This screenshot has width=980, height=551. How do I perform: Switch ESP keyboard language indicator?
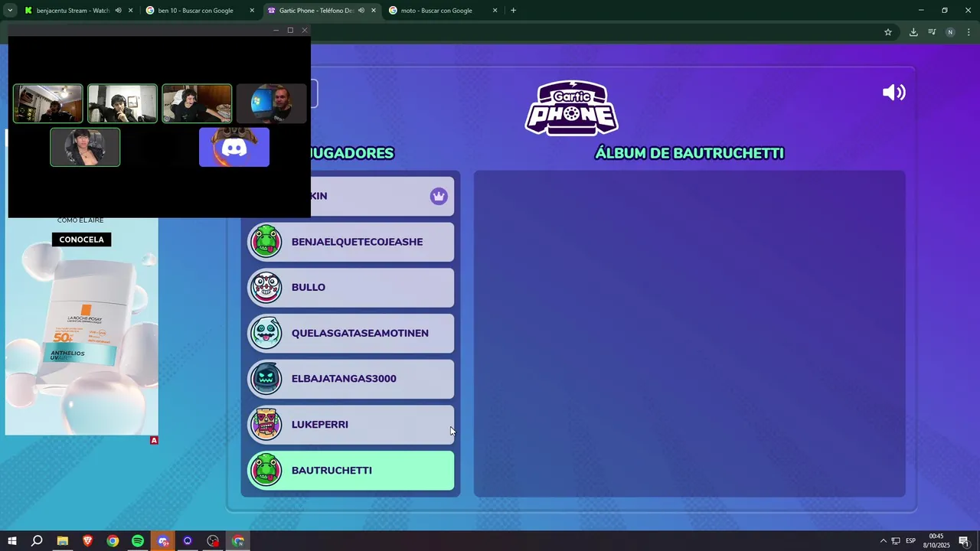coord(911,541)
